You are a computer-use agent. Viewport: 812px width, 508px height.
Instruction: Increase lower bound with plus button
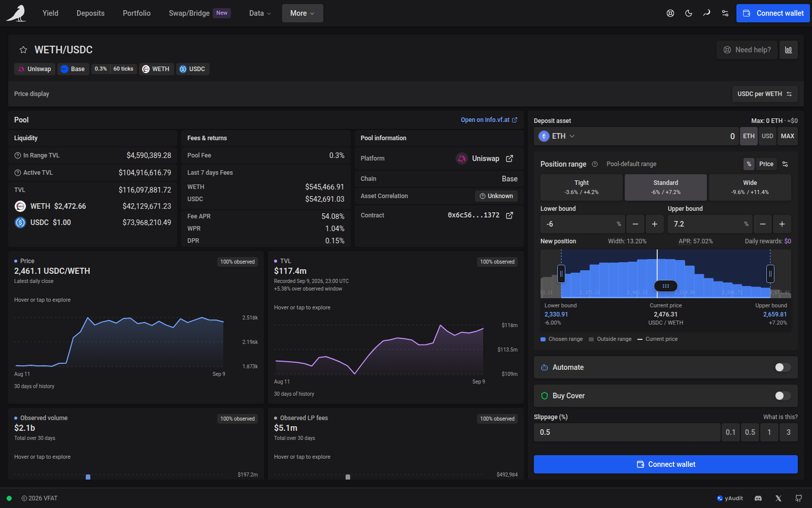click(655, 224)
